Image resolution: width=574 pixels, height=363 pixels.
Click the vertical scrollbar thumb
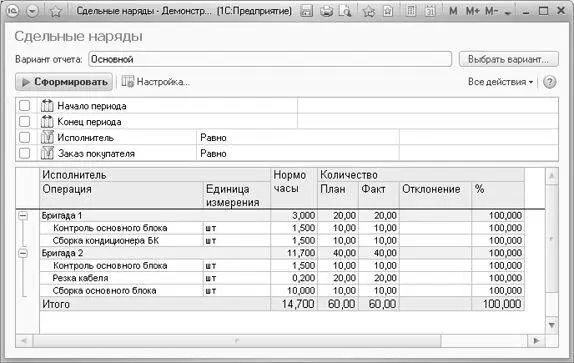click(x=552, y=238)
